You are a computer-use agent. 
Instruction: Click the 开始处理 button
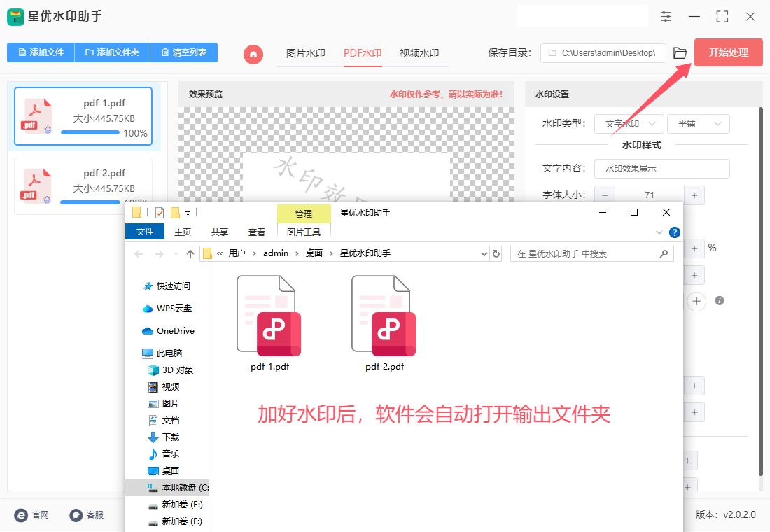pyautogui.click(x=728, y=52)
